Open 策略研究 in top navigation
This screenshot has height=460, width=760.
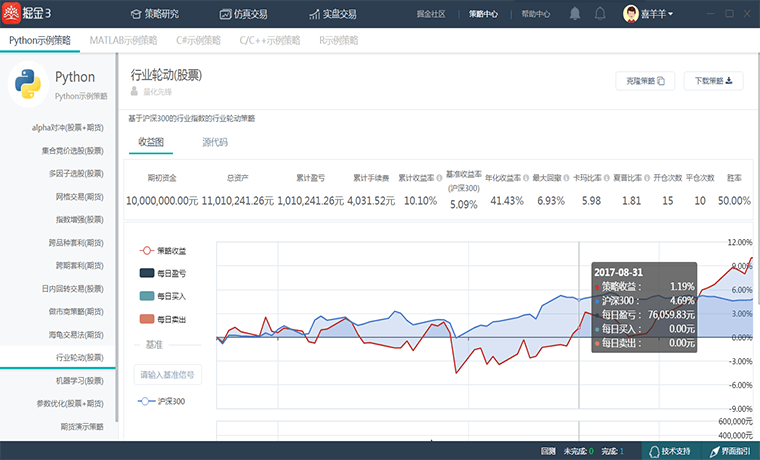(x=155, y=14)
